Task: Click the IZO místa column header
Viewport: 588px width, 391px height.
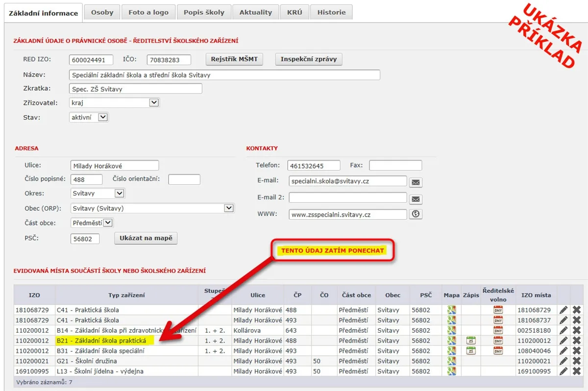Action: (x=536, y=295)
